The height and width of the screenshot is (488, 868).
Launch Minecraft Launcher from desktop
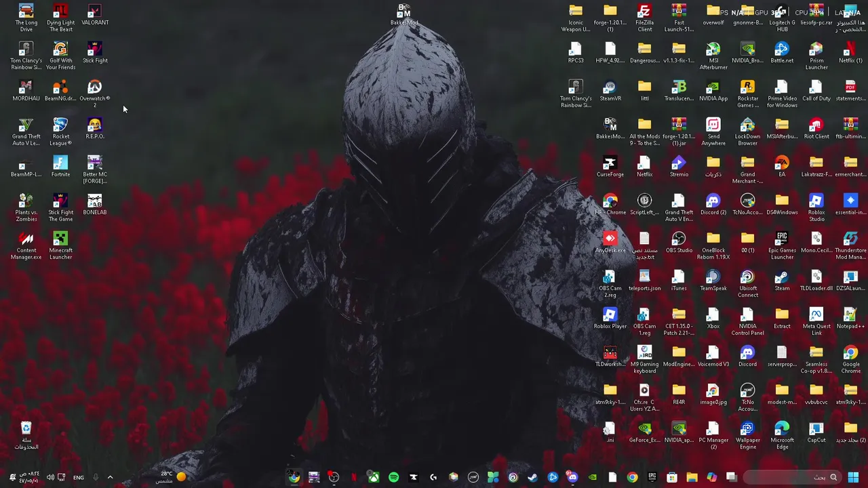point(60,245)
